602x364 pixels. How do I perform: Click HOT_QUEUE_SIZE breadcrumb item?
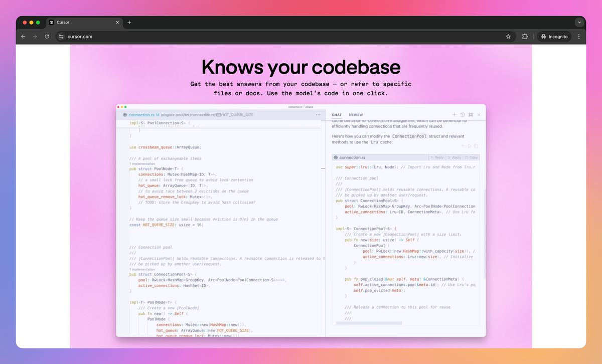[235, 115]
